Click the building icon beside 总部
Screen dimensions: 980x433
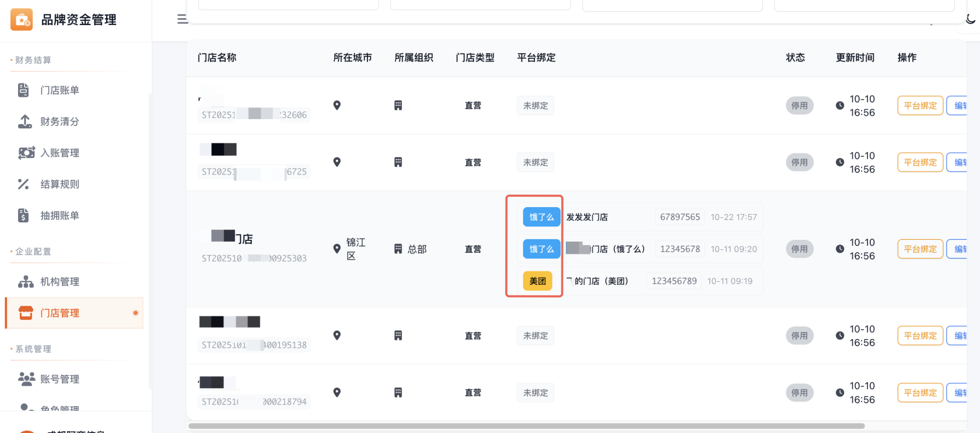[x=398, y=249]
